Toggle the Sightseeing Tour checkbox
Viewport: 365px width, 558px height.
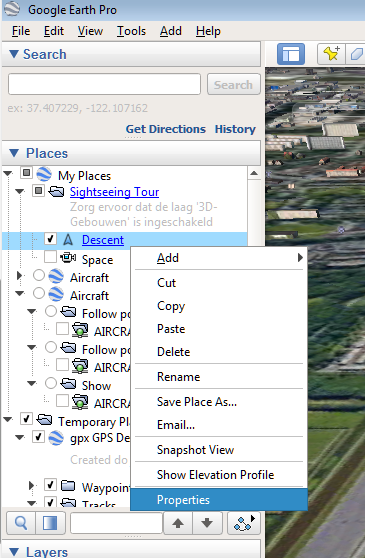pos(38,191)
